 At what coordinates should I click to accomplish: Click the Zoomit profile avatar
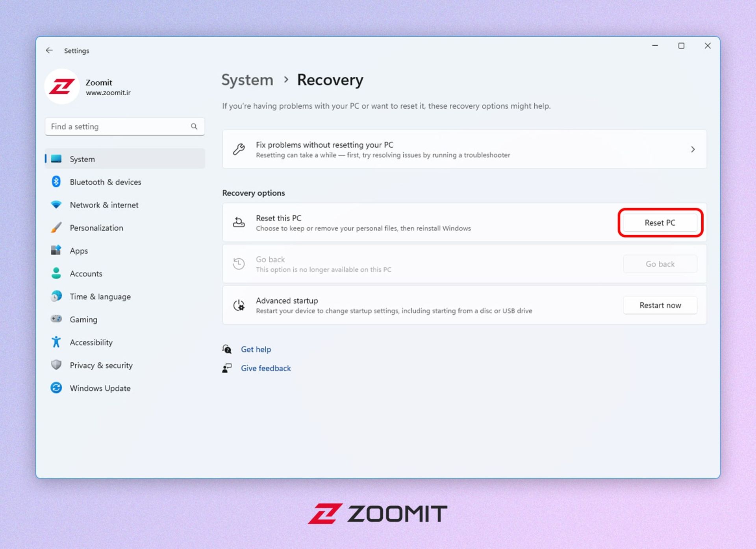coord(62,87)
